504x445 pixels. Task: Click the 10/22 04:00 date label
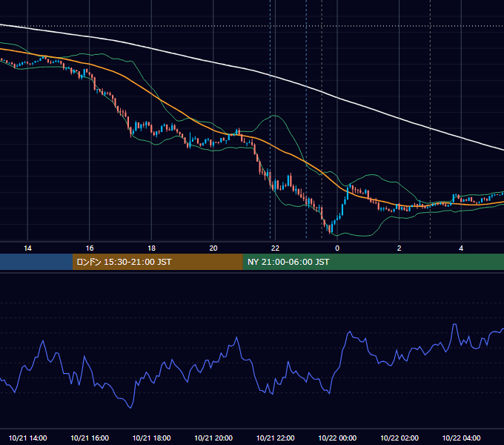coord(461,438)
